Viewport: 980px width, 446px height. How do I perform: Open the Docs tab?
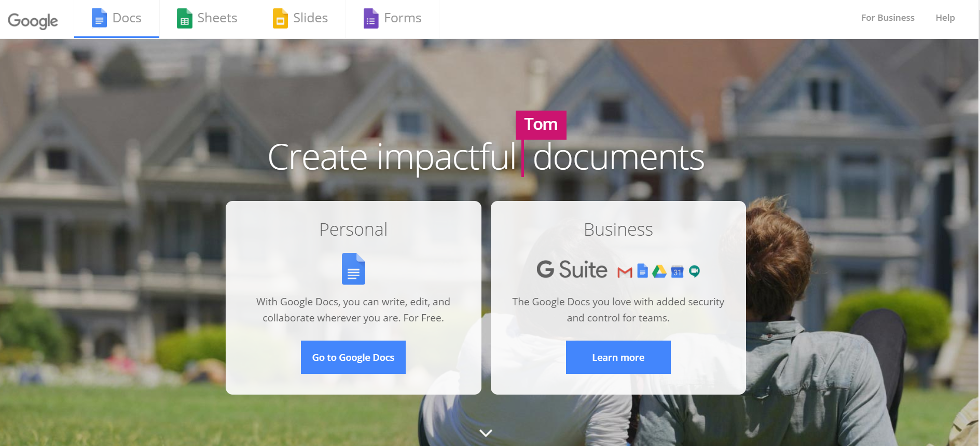[x=117, y=19]
